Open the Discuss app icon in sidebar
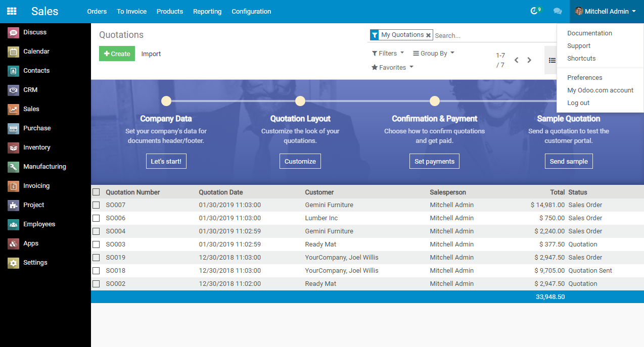 14,32
